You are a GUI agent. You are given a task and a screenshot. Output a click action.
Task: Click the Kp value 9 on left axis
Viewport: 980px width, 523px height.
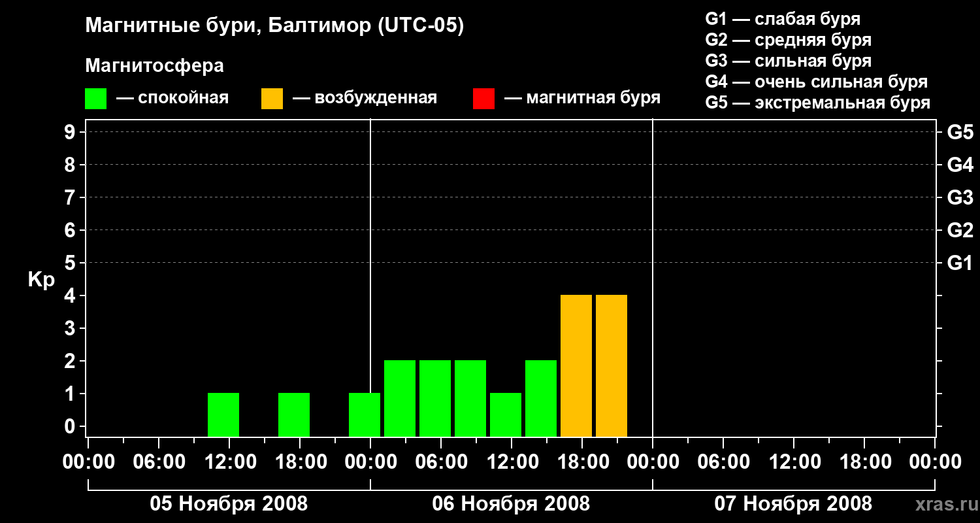click(x=71, y=132)
